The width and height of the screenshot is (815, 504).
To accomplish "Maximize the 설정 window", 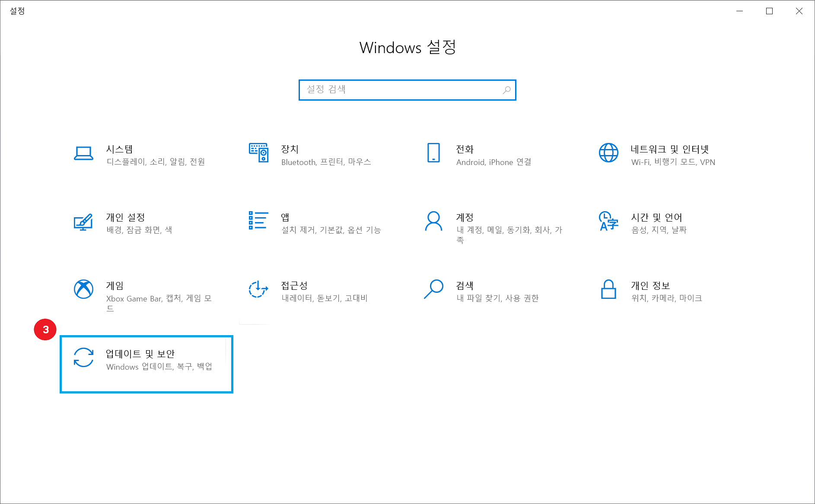I will coord(769,11).
